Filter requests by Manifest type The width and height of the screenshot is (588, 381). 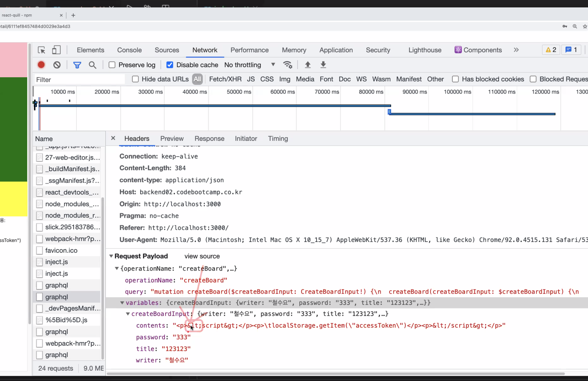pyautogui.click(x=409, y=79)
